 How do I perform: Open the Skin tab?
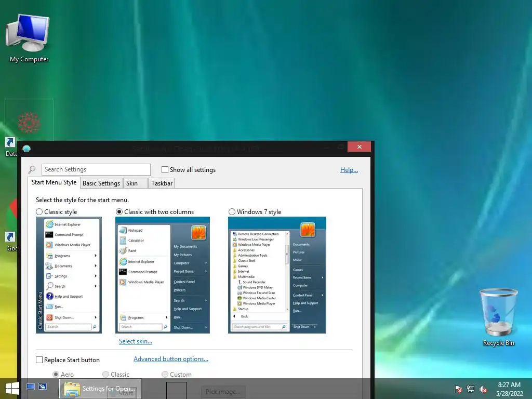click(x=136, y=183)
